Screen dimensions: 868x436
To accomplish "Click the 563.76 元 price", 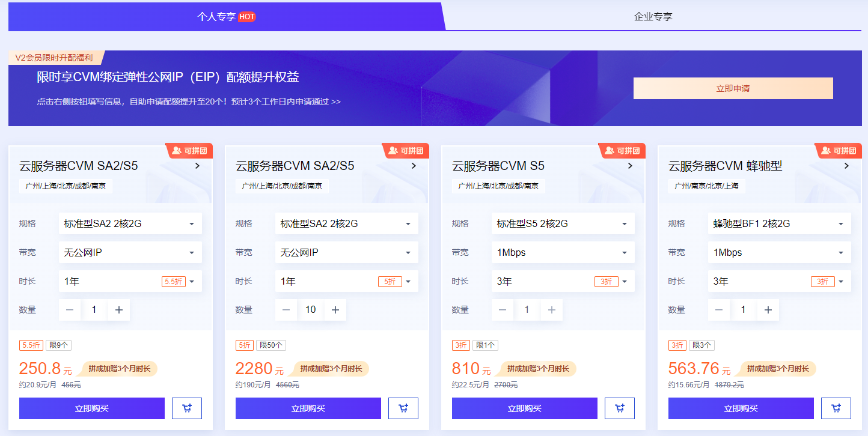I will tap(700, 369).
